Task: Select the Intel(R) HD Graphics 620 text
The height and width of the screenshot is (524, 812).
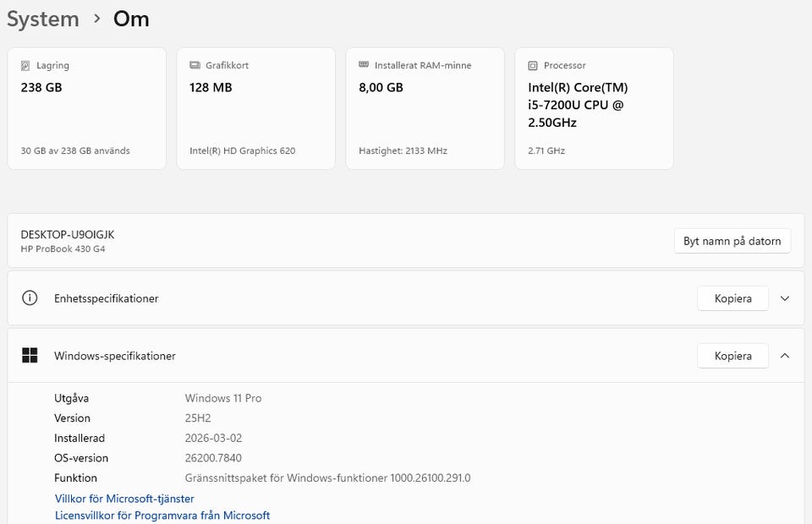Action: pyautogui.click(x=243, y=151)
